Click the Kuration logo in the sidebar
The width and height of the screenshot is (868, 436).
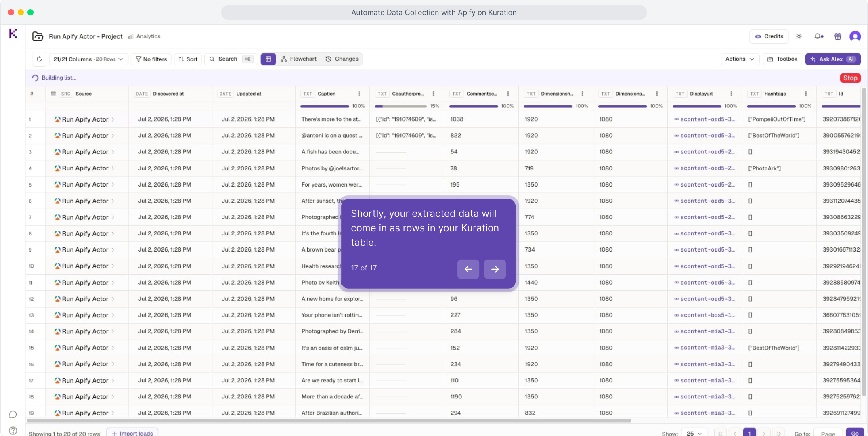coord(13,34)
